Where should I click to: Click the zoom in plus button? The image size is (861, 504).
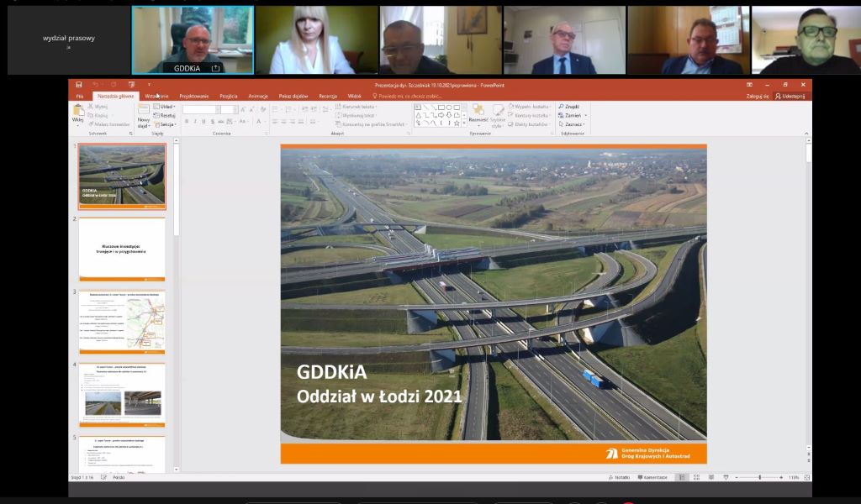(x=781, y=478)
